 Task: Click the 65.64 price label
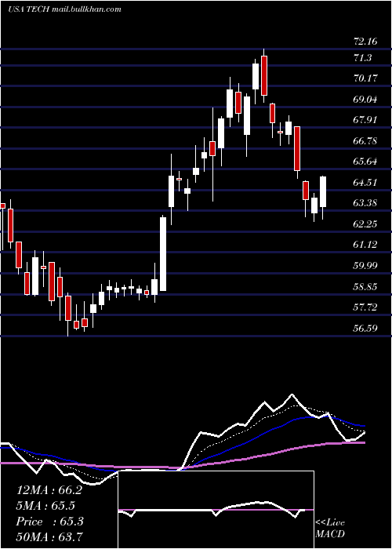tap(365, 162)
